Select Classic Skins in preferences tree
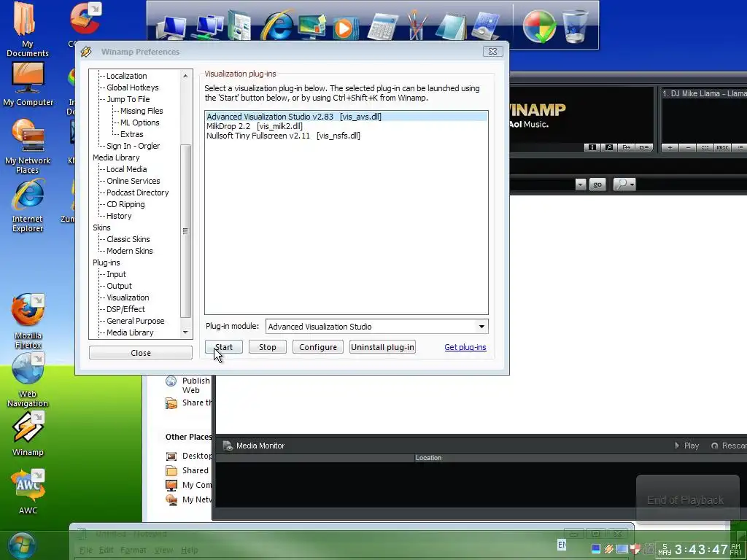747x560 pixels. coord(128,239)
